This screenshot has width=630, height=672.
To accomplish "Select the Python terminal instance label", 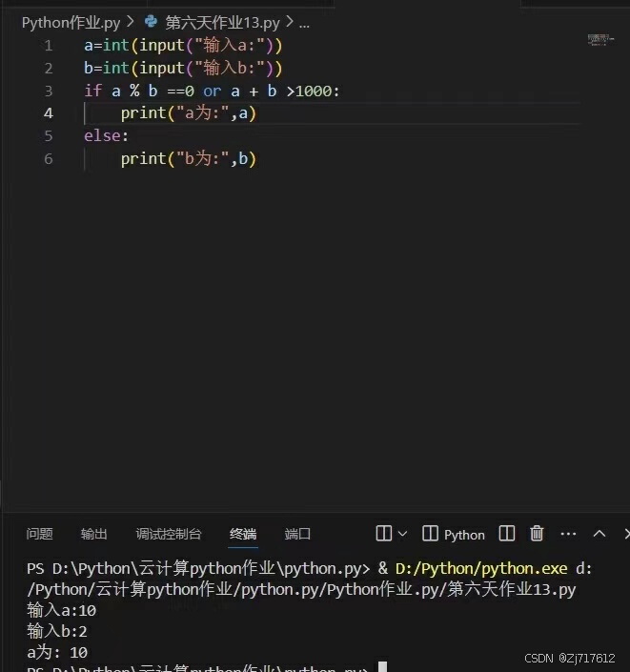I will [464, 535].
